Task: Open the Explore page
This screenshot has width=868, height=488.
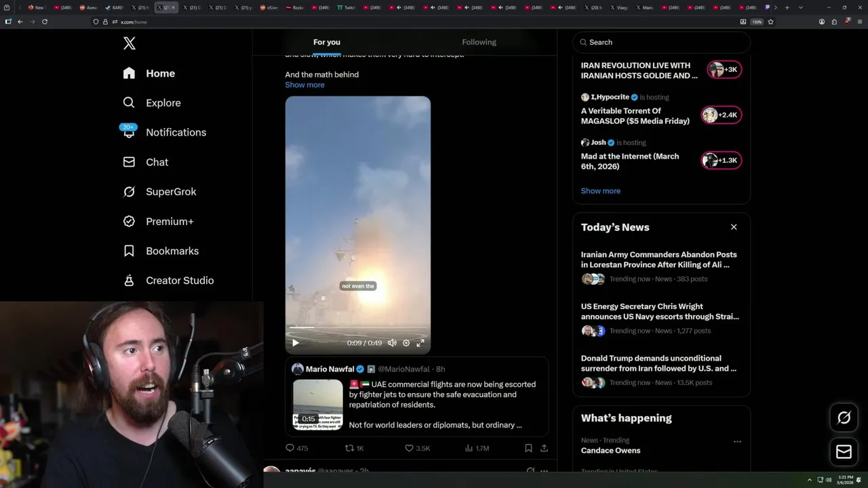Action: (x=152, y=103)
